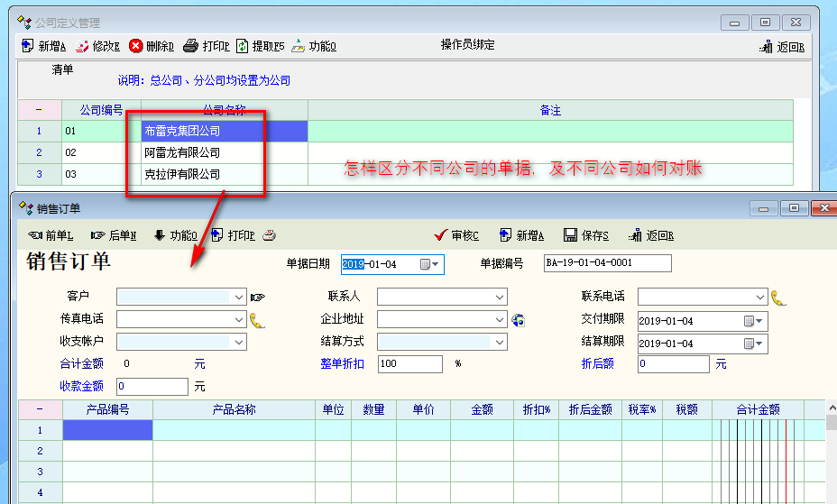Select the 克拉伊有限公司 row
The image size is (837, 504).
click(182, 174)
